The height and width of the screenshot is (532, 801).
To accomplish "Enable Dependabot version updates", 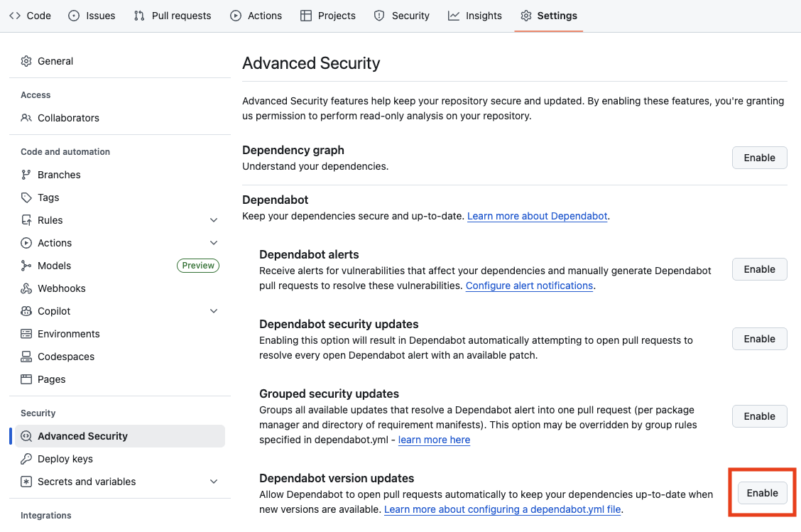I will click(762, 493).
